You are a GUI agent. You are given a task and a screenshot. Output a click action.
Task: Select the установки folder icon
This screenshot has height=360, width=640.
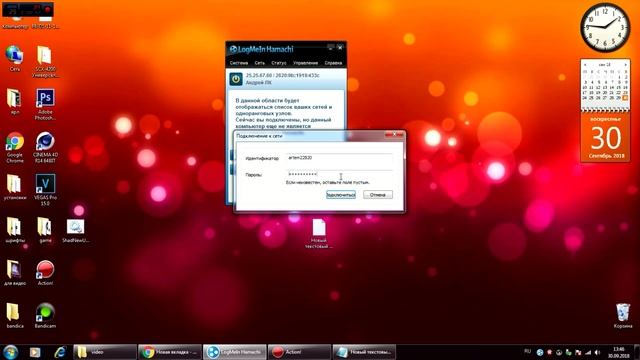[x=15, y=187]
